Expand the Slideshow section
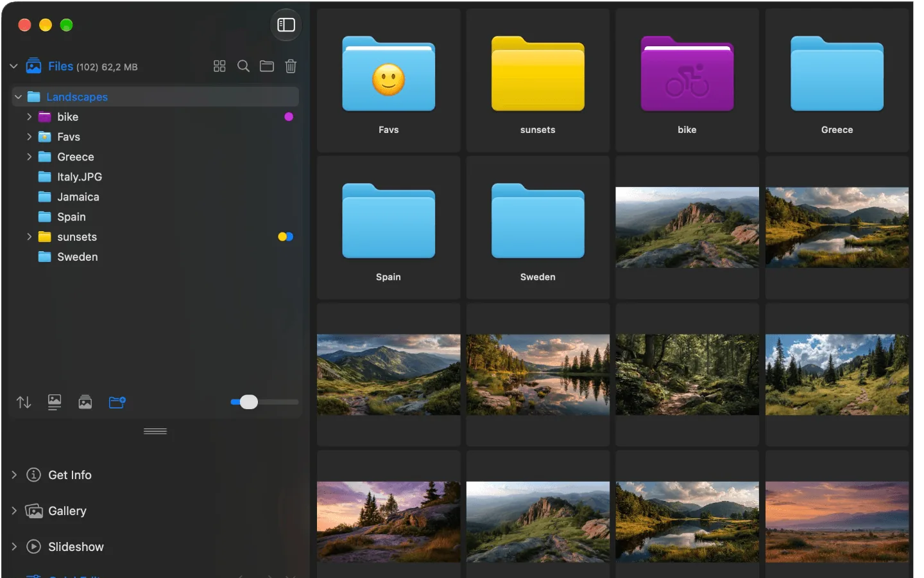The height and width of the screenshot is (578, 924). [x=14, y=547]
